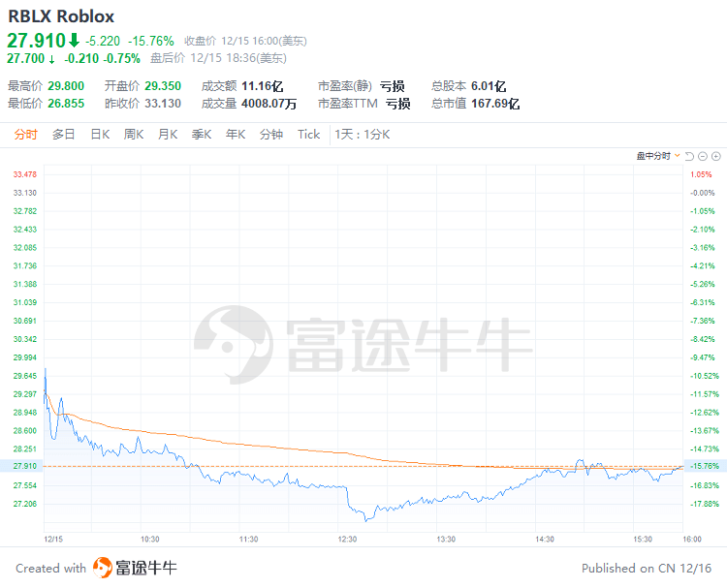The width and height of the screenshot is (727, 588).
Task: Click the 总市值 167.69亿 value
Action: click(495, 104)
